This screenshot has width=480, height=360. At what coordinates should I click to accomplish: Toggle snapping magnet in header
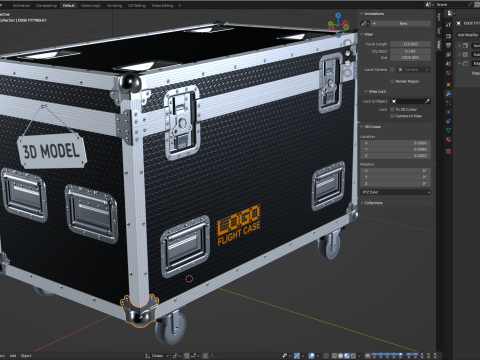pyautogui.click(x=187, y=356)
